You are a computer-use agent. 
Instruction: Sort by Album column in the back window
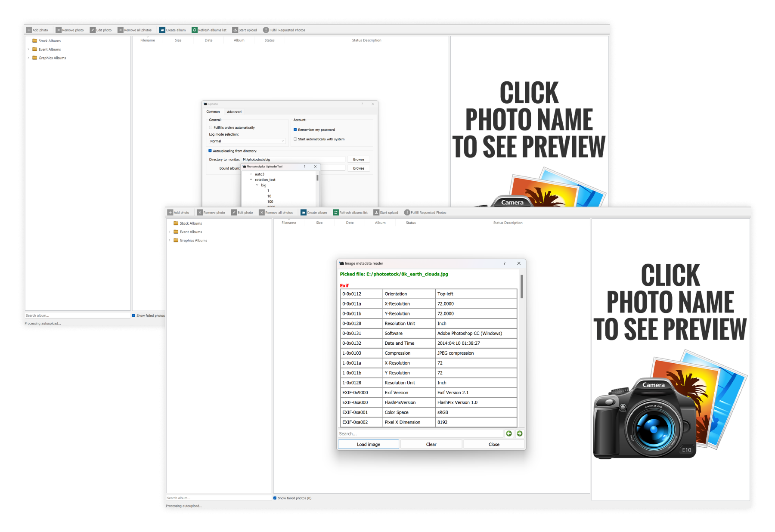239,40
